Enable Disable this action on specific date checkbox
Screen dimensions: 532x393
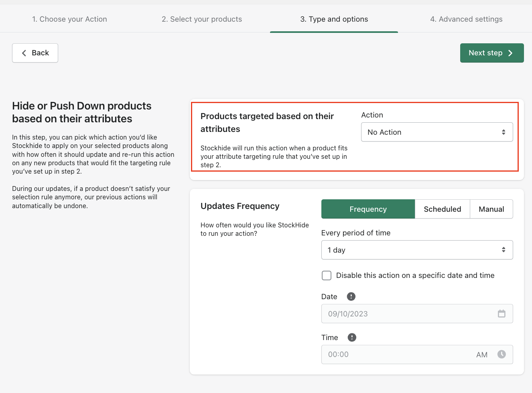point(327,276)
